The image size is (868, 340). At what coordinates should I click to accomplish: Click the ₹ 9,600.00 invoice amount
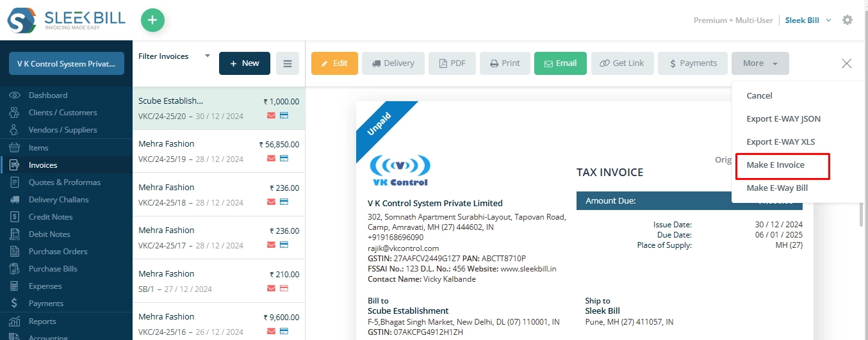(281, 317)
